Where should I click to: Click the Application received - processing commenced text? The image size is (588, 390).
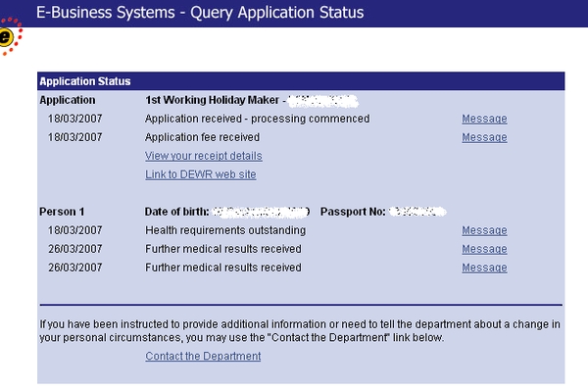(x=257, y=119)
